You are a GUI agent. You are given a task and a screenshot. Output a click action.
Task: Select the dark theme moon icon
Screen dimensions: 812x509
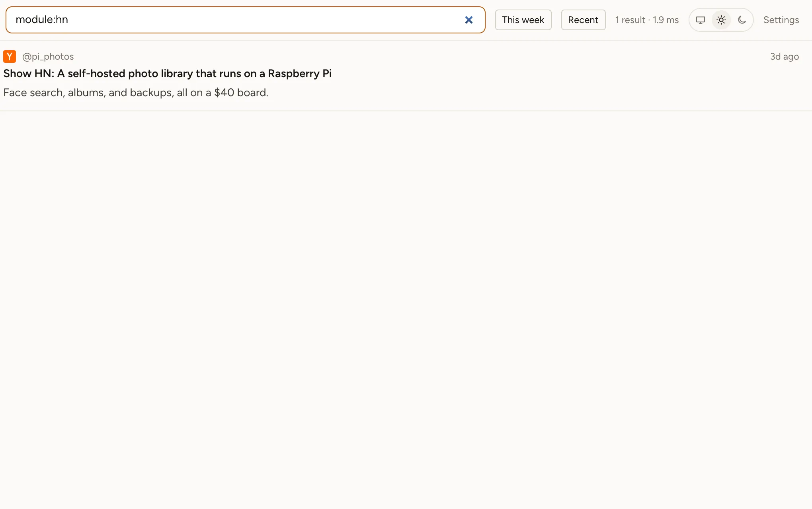[x=742, y=20]
